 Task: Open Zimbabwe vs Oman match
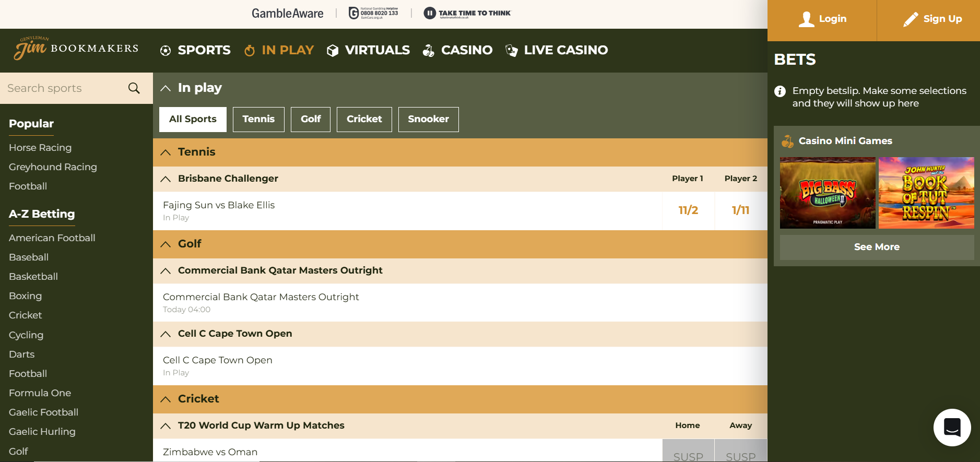coord(210,452)
